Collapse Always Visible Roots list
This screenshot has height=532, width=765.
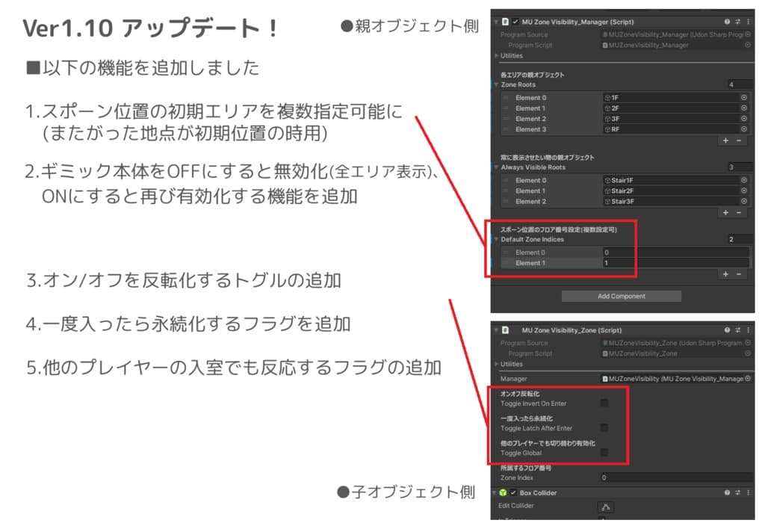496,167
